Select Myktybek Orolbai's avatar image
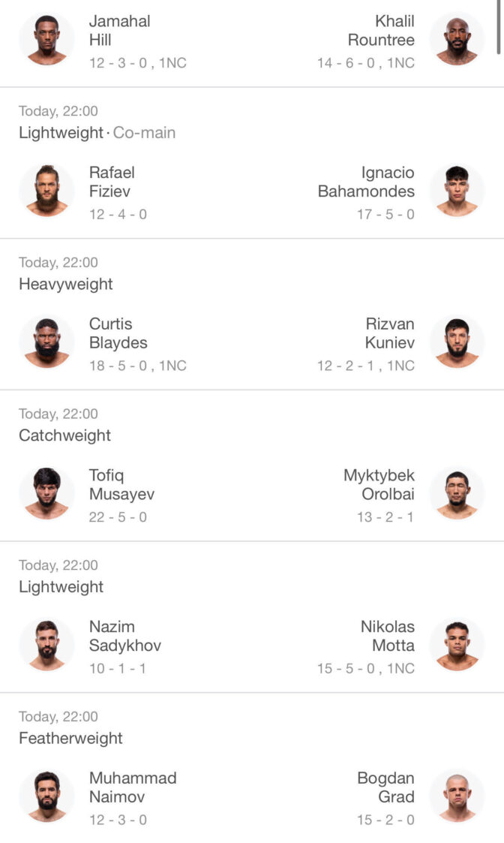The height and width of the screenshot is (843, 504). [x=457, y=493]
